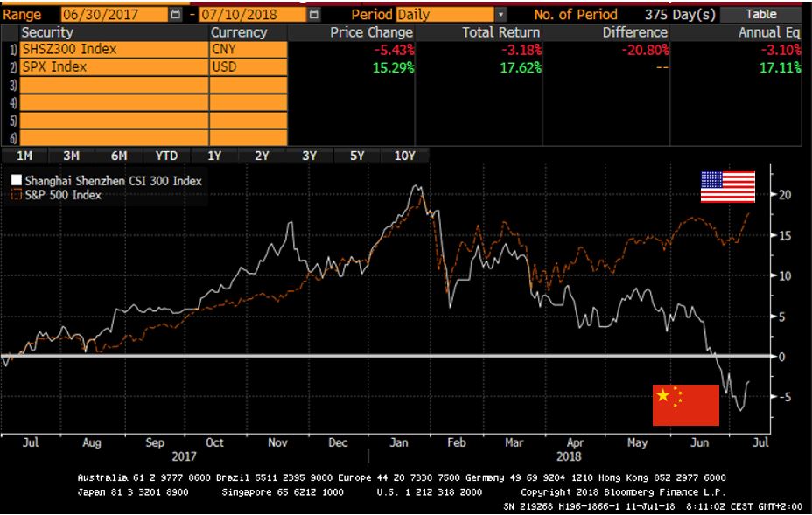Click the Shanghai Shenzhen CSI 300 Index legend label
The image size is (812, 515).
tap(114, 181)
